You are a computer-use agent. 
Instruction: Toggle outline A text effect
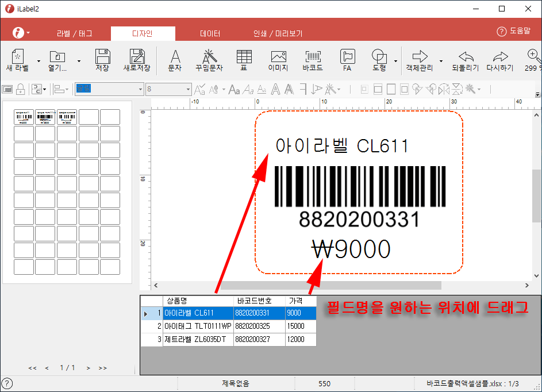[x=275, y=90]
